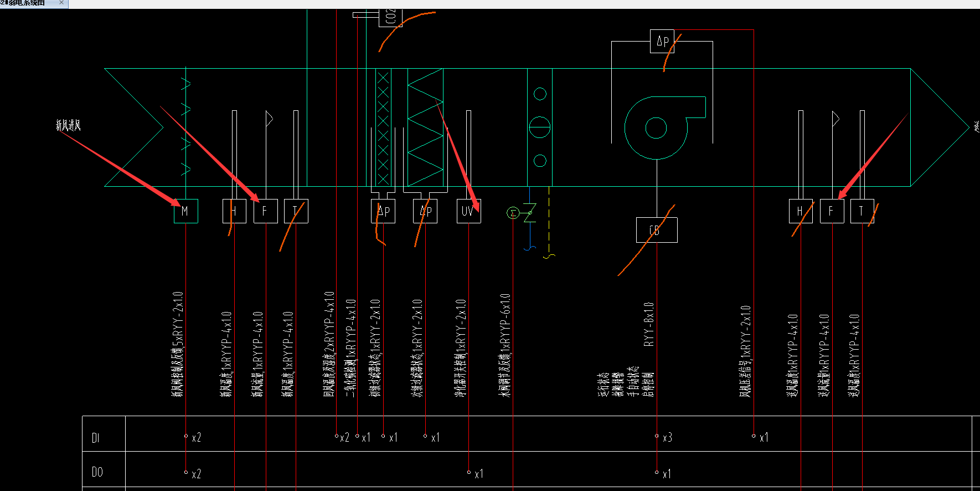Click the 水阀调节及反馈 cable label
Screen dimensions: 980x491
click(x=504, y=346)
